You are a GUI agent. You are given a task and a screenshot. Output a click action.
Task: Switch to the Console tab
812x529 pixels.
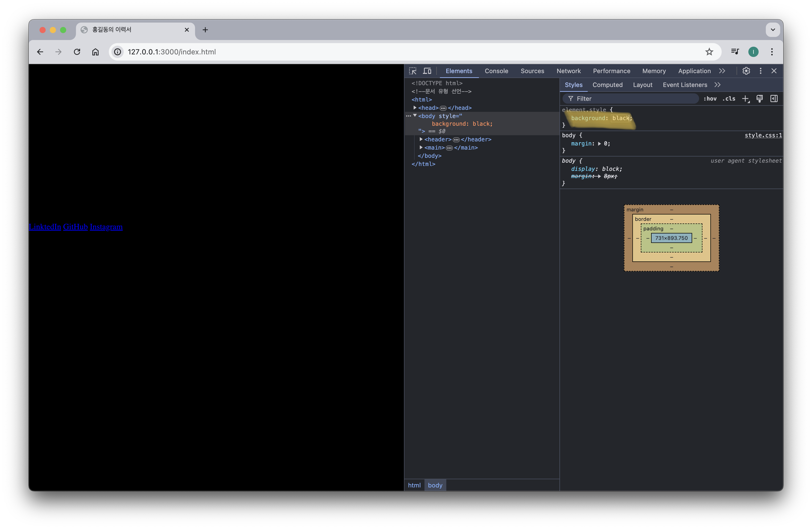click(496, 71)
